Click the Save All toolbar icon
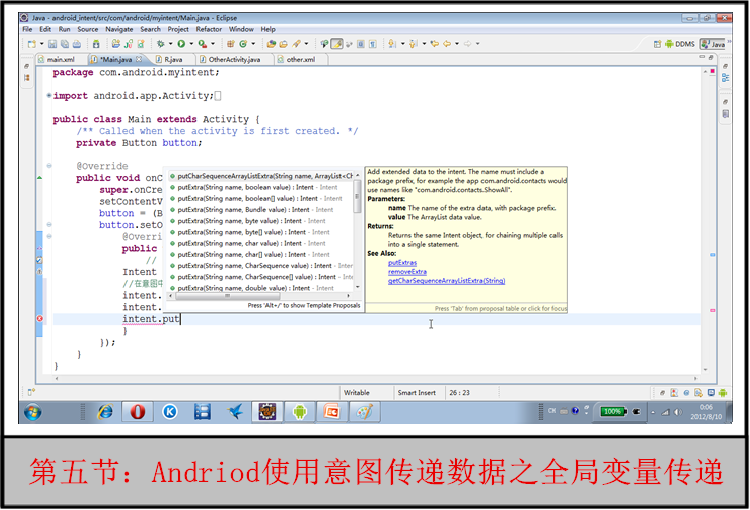The image size is (750, 510). pyautogui.click(x=65, y=44)
